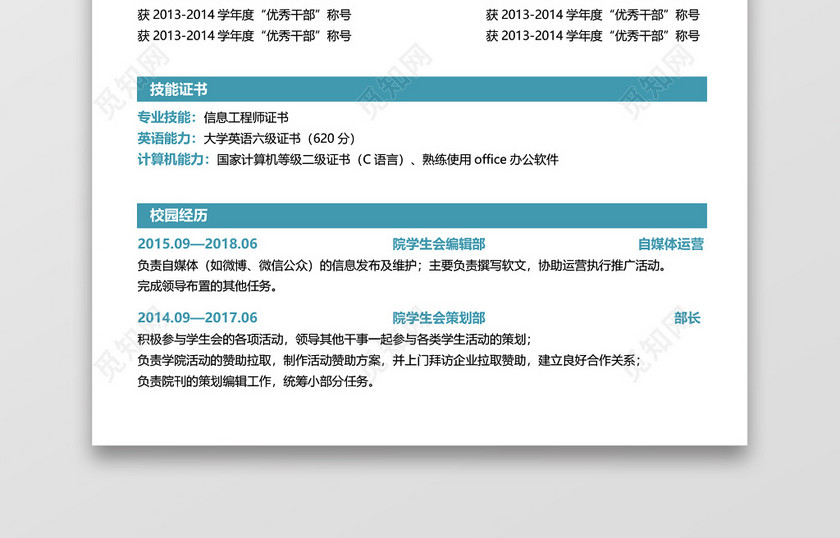Select the line starting 负责学院活动的赞助拉取
Screen dimensions: 840x538
(x=389, y=360)
